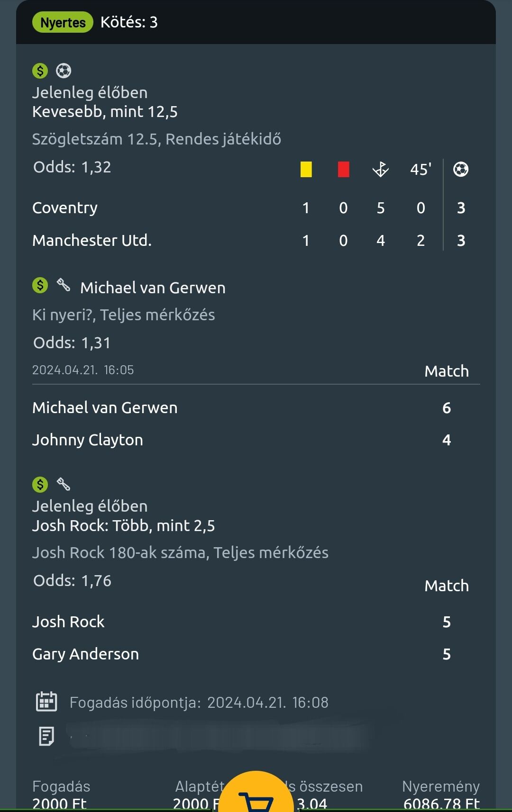Tap the green dollar icon for van Gerwen bet
Image resolution: width=512 pixels, height=812 pixels.
(x=40, y=285)
